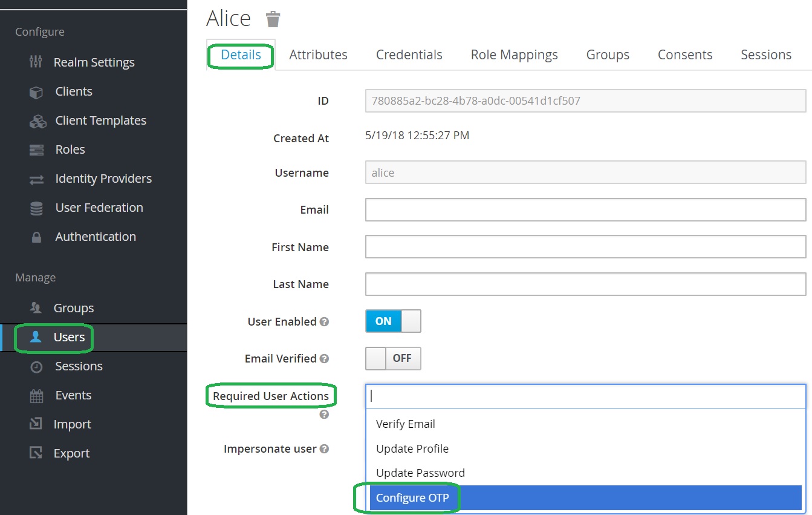Click the Roles icon in sidebar

click(x=36, y=150)
